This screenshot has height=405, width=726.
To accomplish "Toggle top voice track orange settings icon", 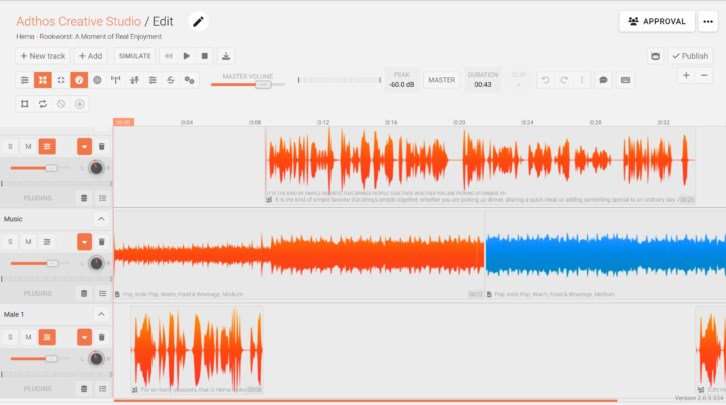I will tap(47, 147).
